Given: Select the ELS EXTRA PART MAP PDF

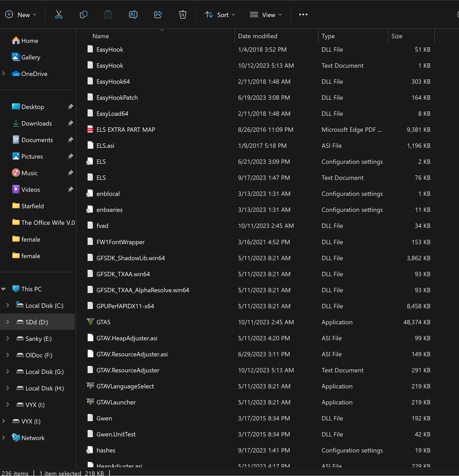Looking at the screenshot, I should [x=125, y=130].
